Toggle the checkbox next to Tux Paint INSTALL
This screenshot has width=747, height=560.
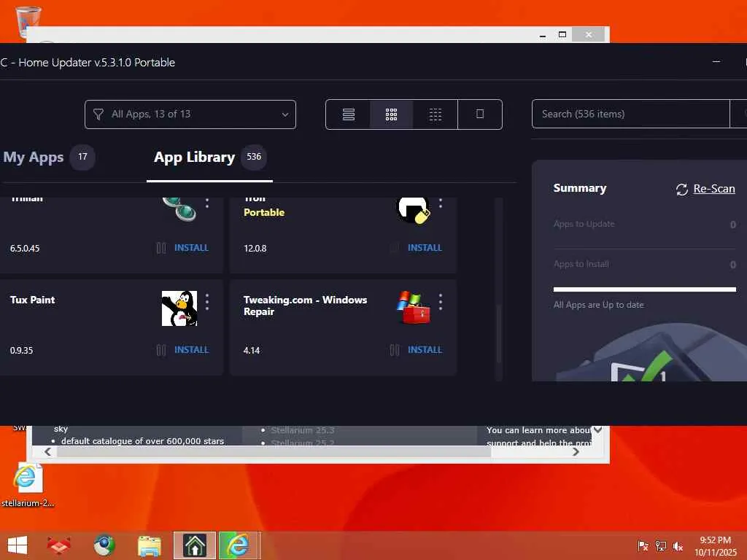(x=161, y=350)
